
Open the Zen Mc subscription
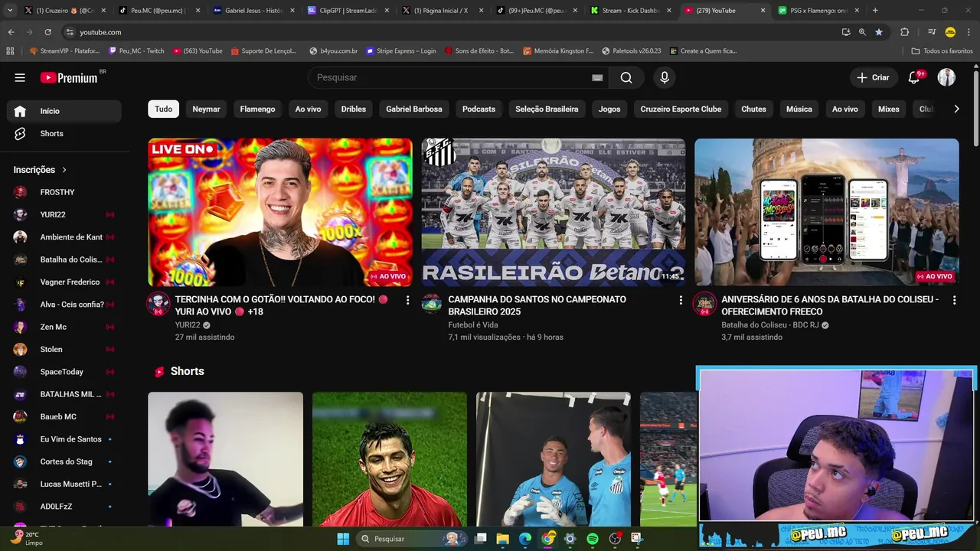click(x=64, y=327)
